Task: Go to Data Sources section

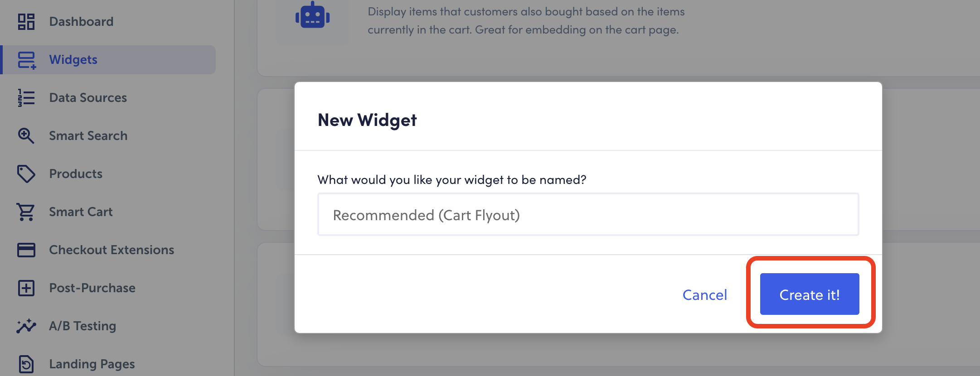Action: click(88, 98)
